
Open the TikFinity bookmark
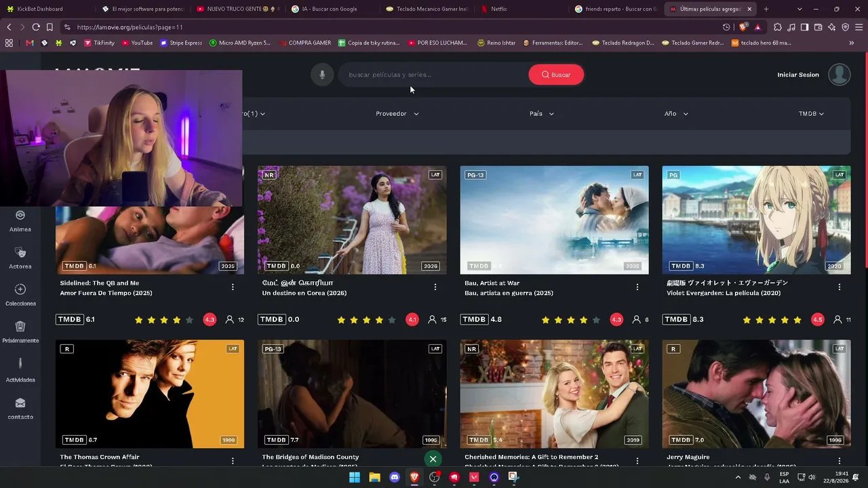click(100, 43)
